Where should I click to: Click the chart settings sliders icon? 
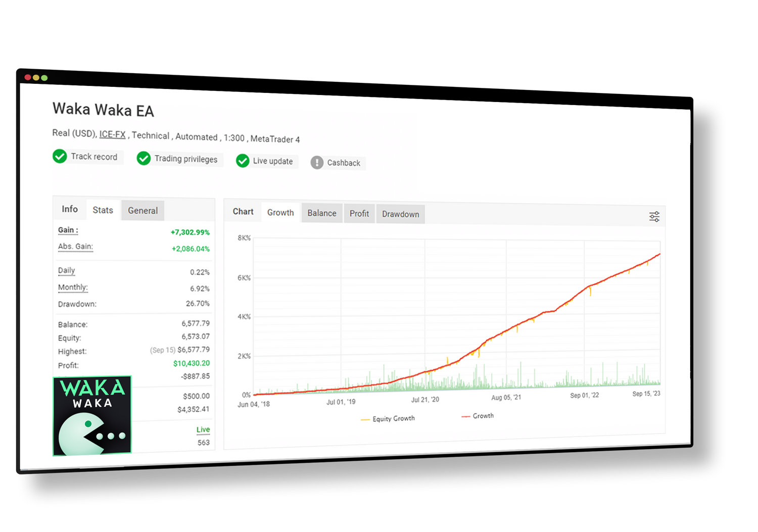(654, 217)
